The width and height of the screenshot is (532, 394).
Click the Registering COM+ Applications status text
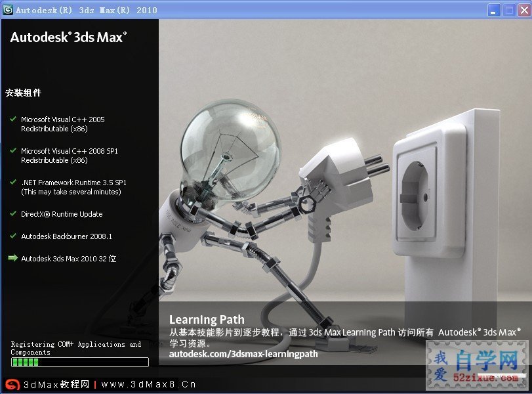click(76, 348)
